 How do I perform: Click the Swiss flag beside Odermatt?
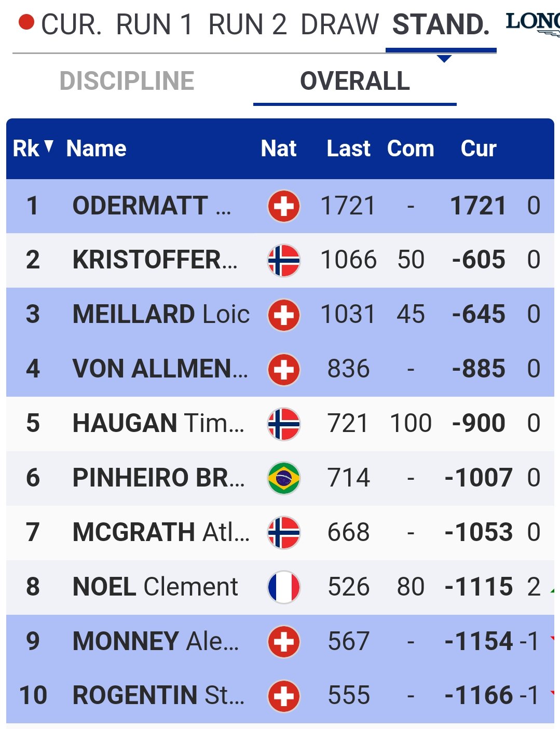click(x=283, y=206)
